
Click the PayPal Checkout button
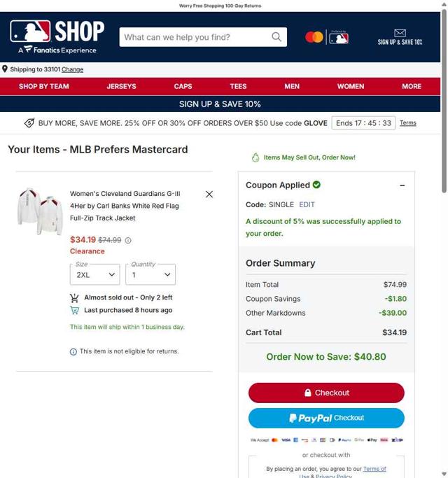[x=326, y=418]
